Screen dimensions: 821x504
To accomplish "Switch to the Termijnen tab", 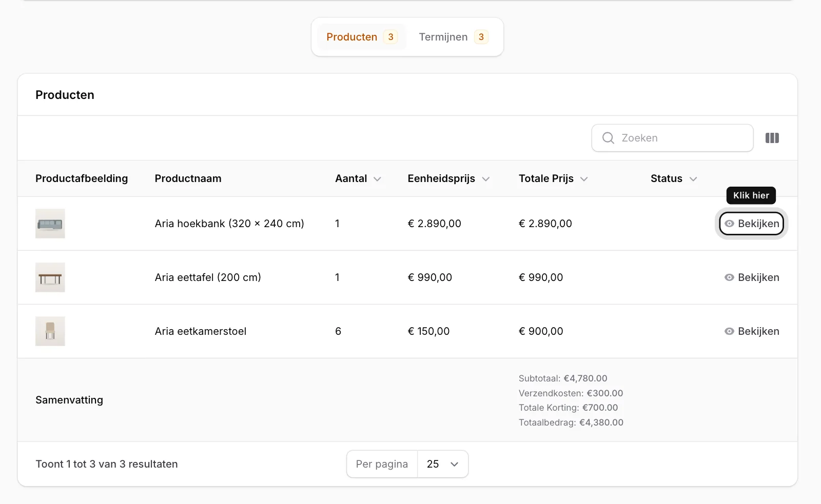I will [453, 37].
